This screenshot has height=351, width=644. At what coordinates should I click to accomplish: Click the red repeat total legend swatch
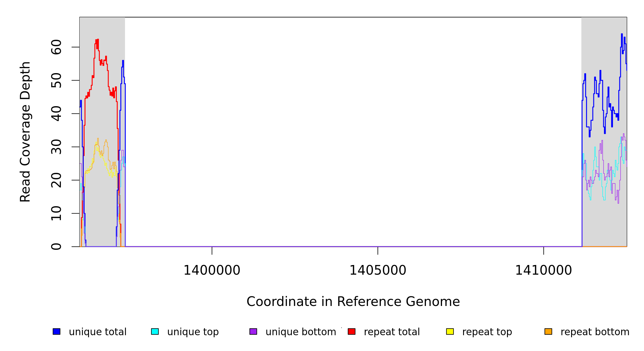[352, 331]
